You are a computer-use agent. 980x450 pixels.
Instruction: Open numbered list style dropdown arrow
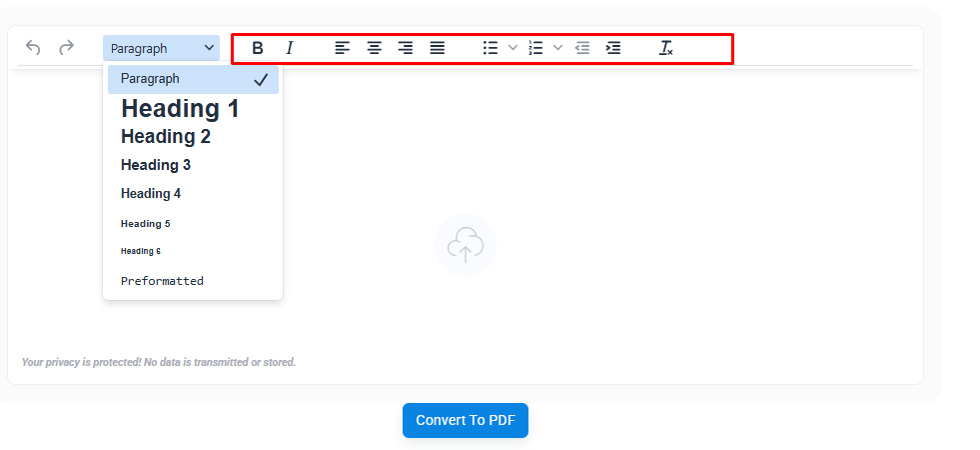(558, 48)
